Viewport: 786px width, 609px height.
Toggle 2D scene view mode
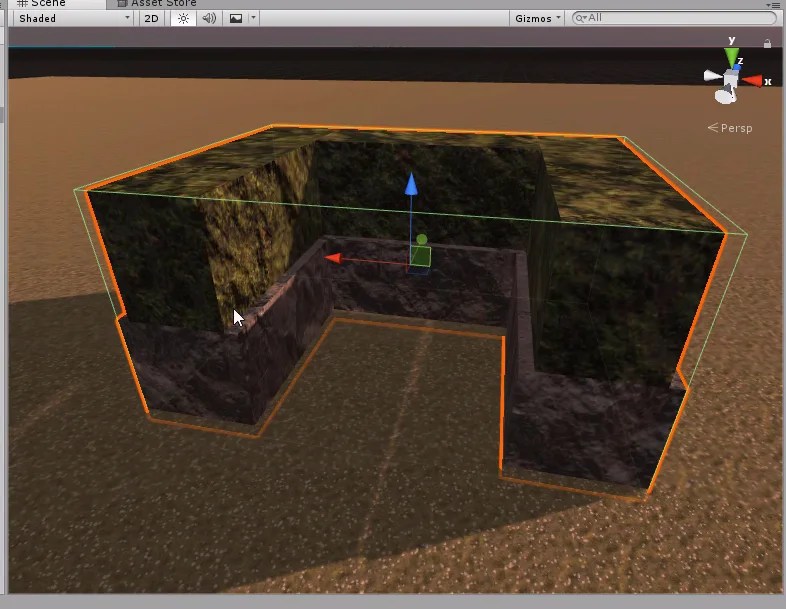click(x=151, y=19)
